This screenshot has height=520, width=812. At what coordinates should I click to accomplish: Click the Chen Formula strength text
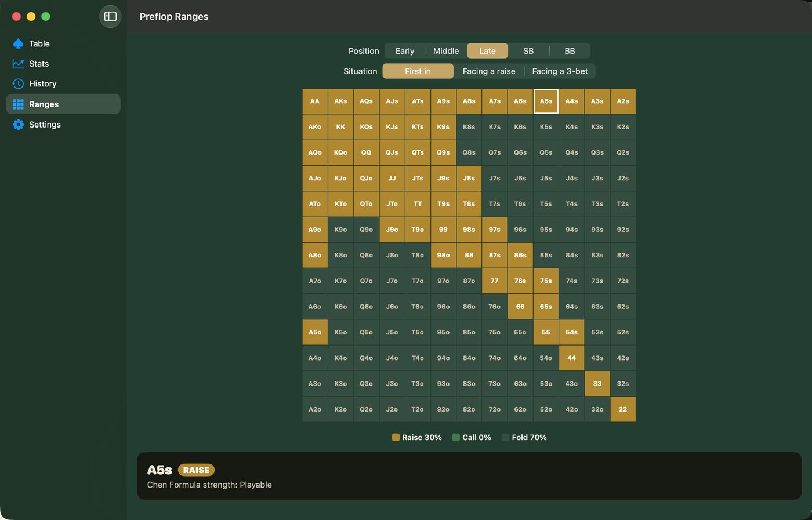click(209, 485)
